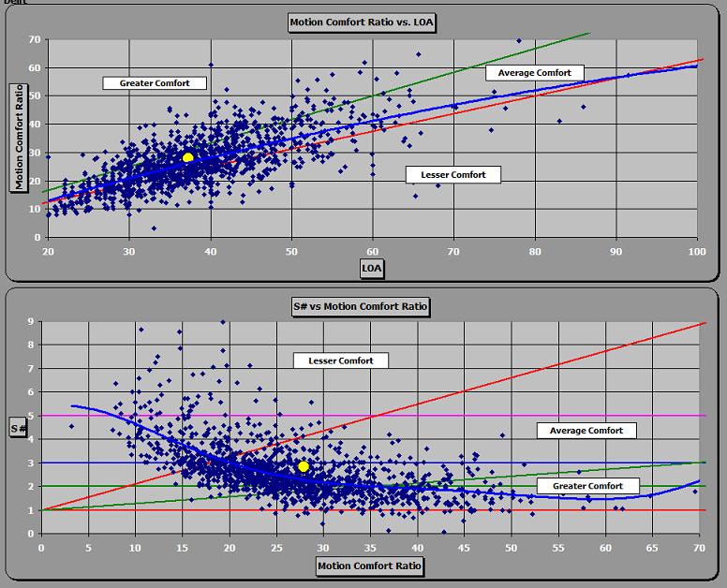Click the yellow marker in the bottom chart
This screenshot has height=588, width=727.
tap(304, 466)
